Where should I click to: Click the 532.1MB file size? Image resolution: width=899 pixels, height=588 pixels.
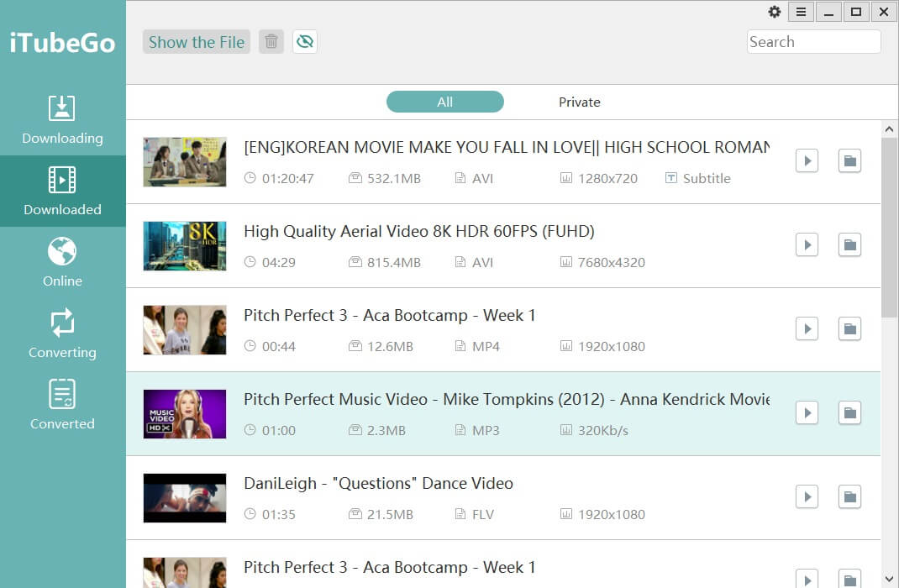click(x=394, y=179)
